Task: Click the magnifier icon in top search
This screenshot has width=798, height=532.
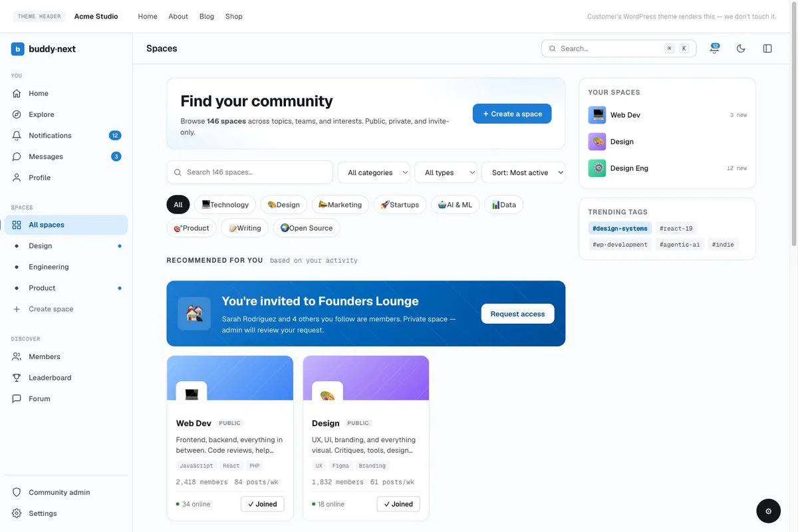Action: point(553,49)
